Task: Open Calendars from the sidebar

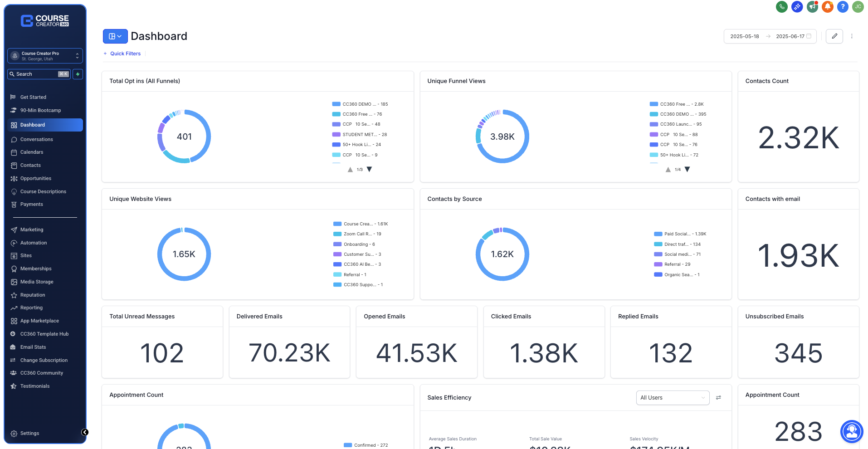Action: 32,152
